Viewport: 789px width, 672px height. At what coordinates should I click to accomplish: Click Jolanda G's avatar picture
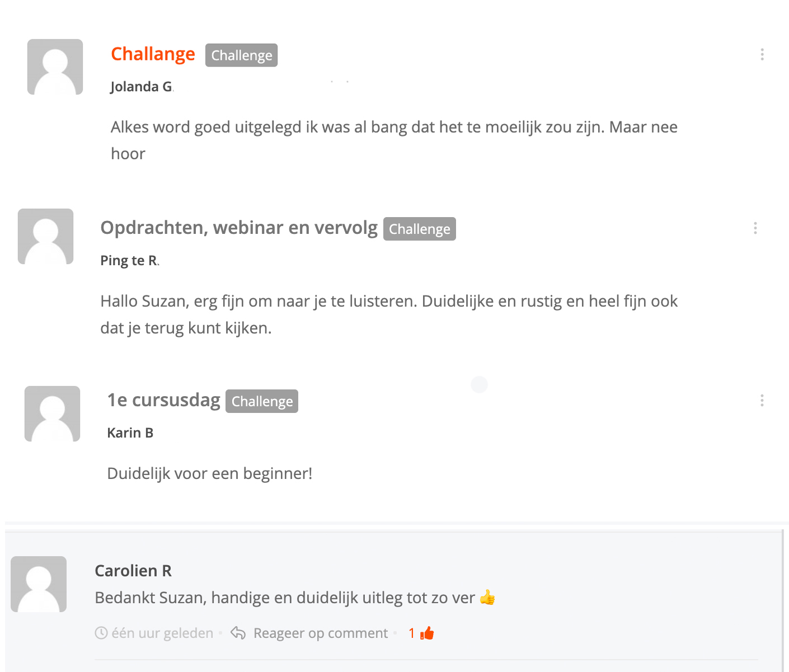(x=55, y=67)
